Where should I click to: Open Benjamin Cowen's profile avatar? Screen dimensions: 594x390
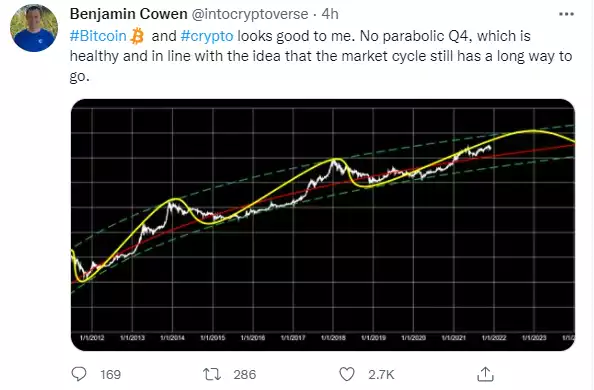tap(34, 28)
